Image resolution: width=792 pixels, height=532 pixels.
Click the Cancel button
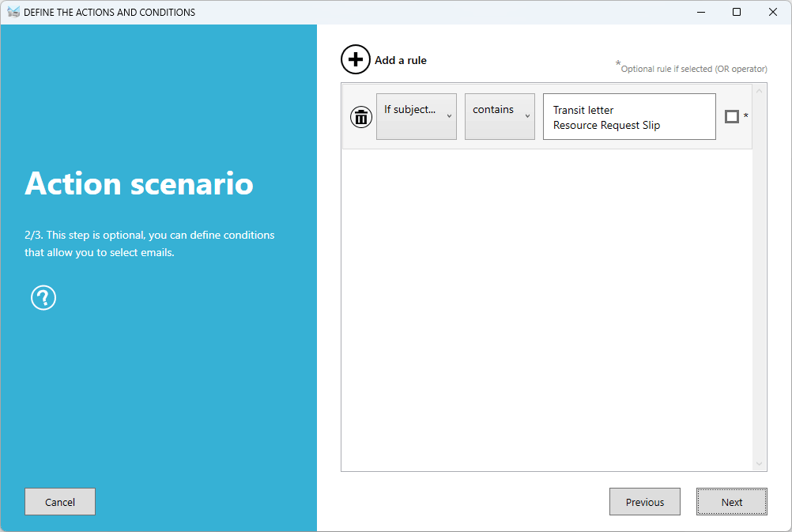pyautogui.click(x=60, y=502)
